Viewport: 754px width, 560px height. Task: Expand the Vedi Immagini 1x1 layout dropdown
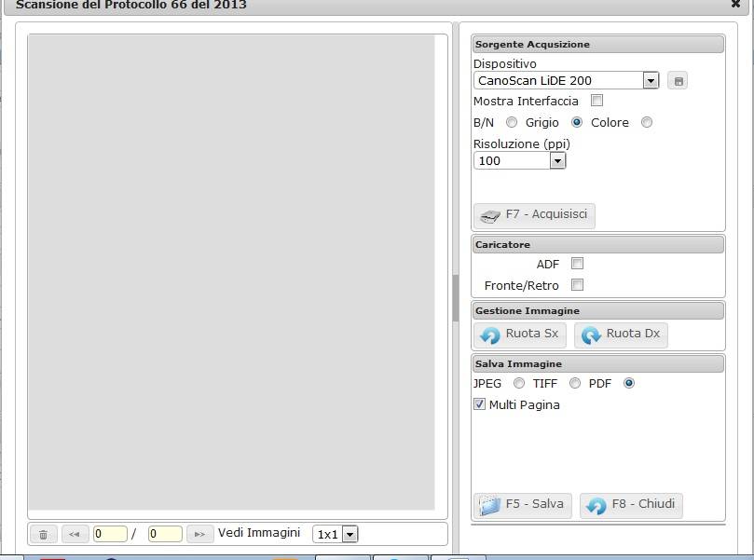pos(350,535)
